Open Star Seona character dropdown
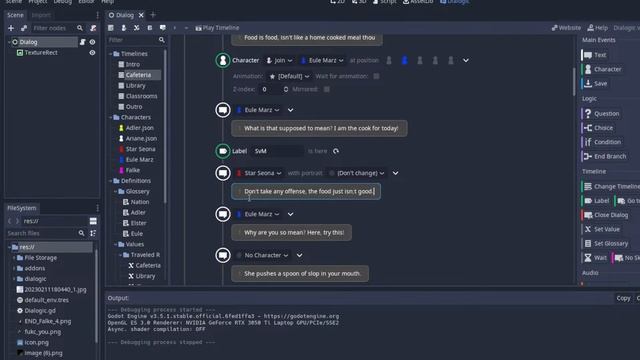The height and width of the screenshot is (360, 640). [259, 173]
